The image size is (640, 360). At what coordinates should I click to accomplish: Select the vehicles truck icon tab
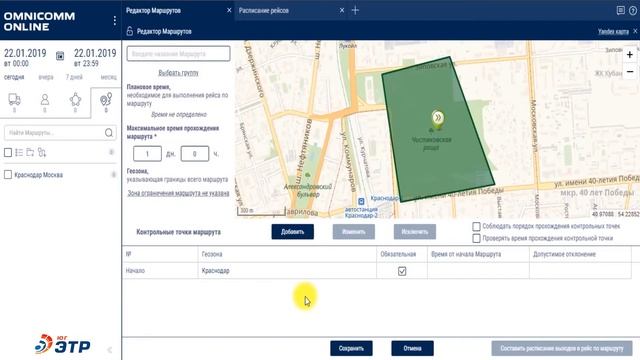14,99
